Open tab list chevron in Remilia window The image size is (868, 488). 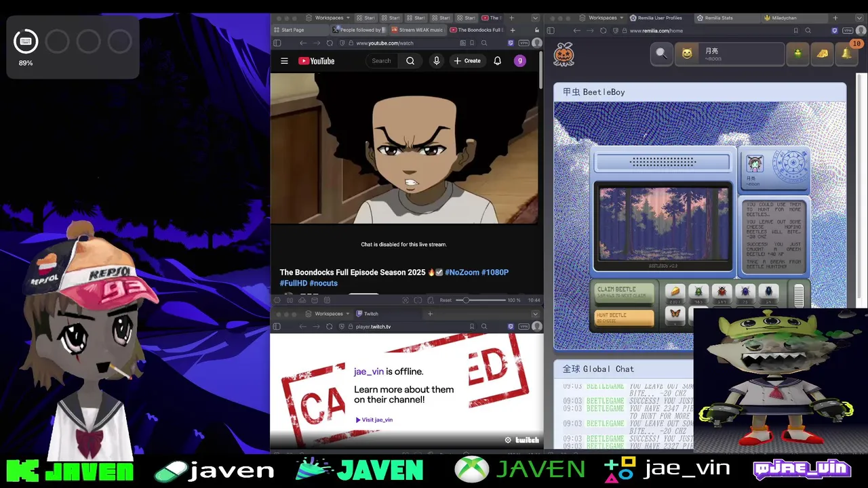(859, 18)
